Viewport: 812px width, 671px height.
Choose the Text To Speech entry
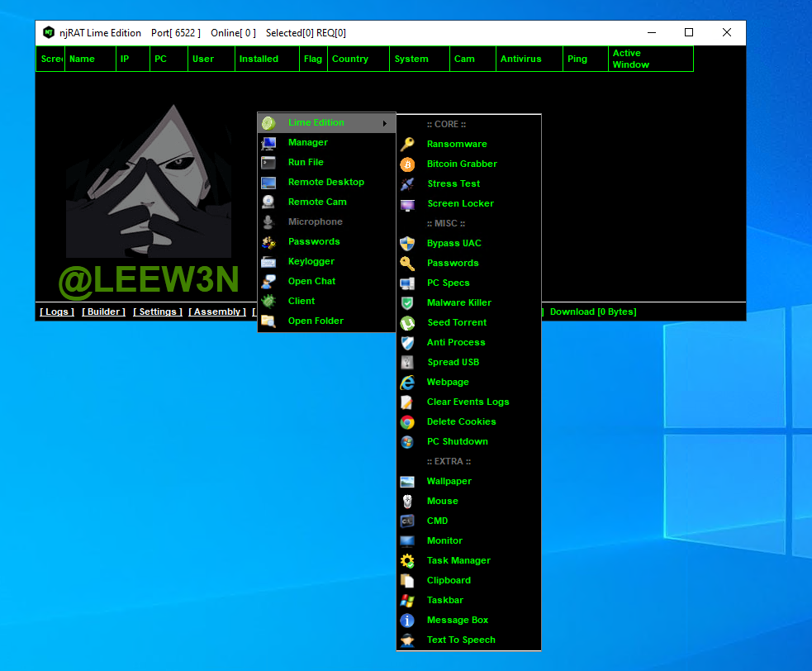[x=461, y=640]
